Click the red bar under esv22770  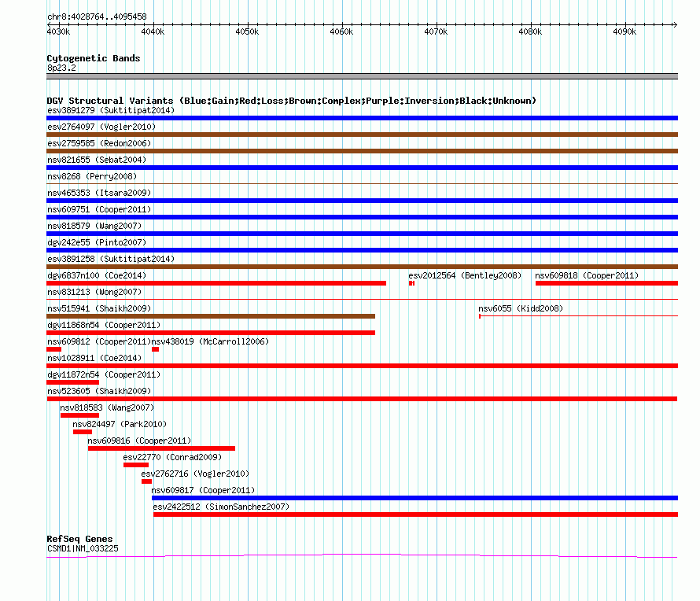tap(136, 465)
